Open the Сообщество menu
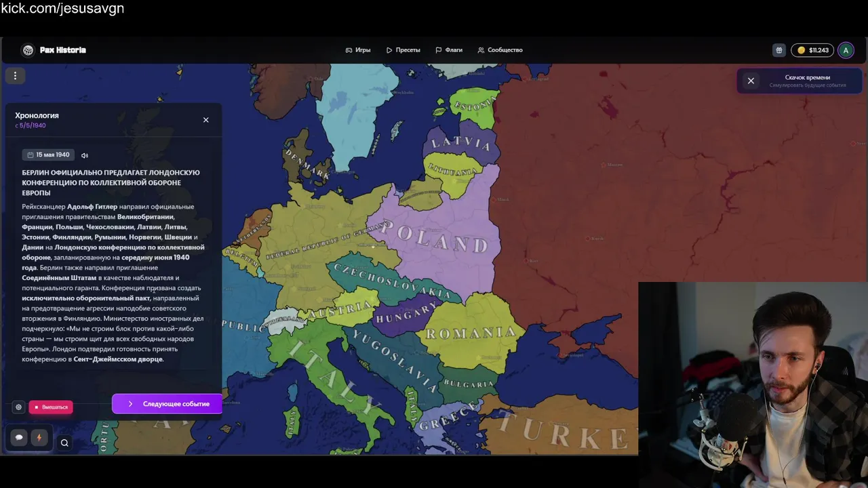The image size is (868, 488). click(500, 50)
